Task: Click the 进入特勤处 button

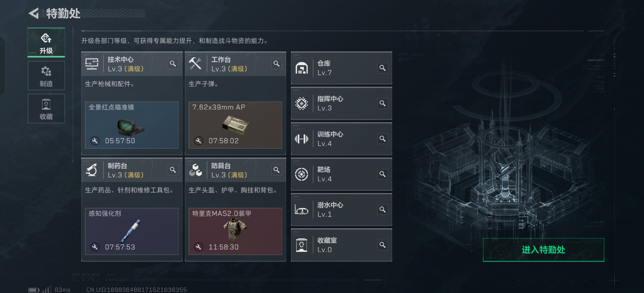Action: [543, 250]
